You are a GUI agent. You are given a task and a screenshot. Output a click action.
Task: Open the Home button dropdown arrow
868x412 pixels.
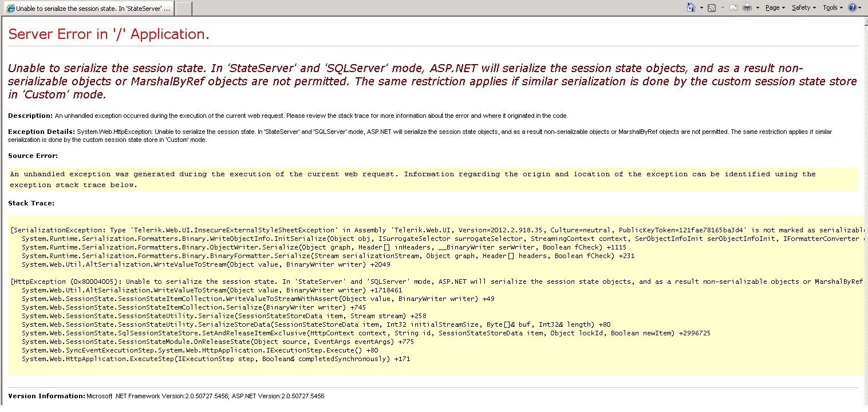(701, 8)
